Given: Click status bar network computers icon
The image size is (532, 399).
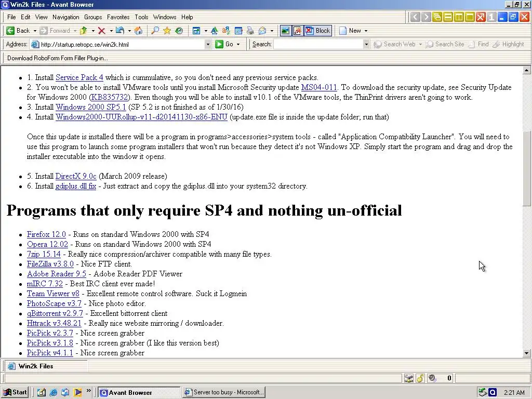Looking at the screenshot, I should [x=409, y=378].
